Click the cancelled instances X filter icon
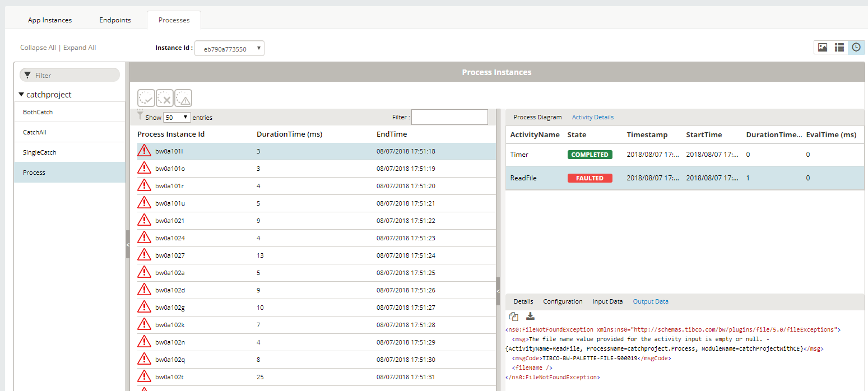 (x=165, y=98)
